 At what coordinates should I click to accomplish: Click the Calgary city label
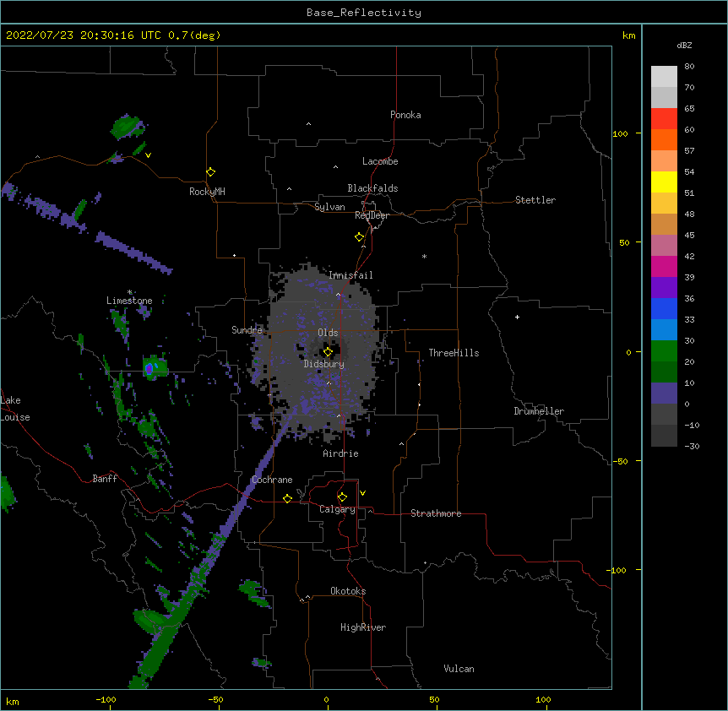click(x=337, y=509)
